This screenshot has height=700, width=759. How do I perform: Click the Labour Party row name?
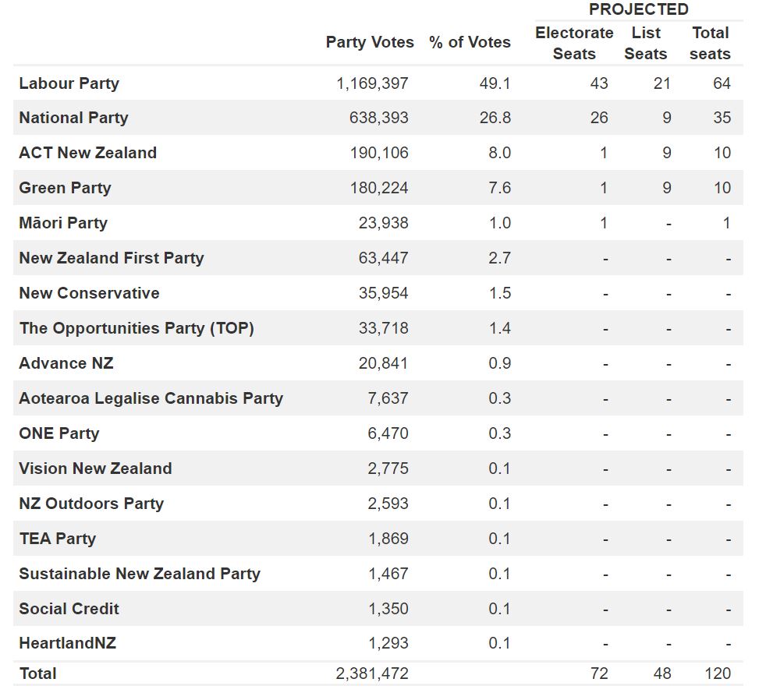pyautogui.click(x=69, y=83)
